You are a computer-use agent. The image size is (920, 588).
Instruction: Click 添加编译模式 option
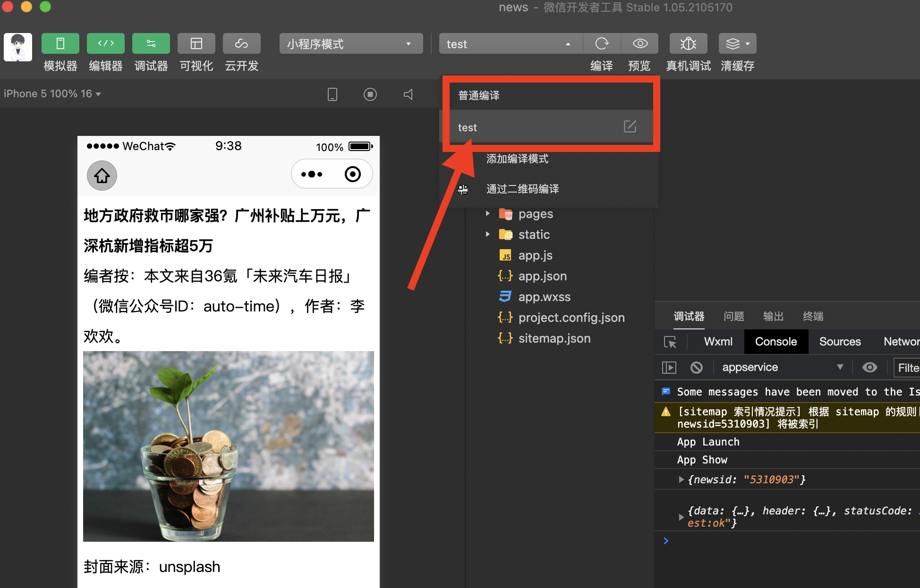(x=517, y=159)
